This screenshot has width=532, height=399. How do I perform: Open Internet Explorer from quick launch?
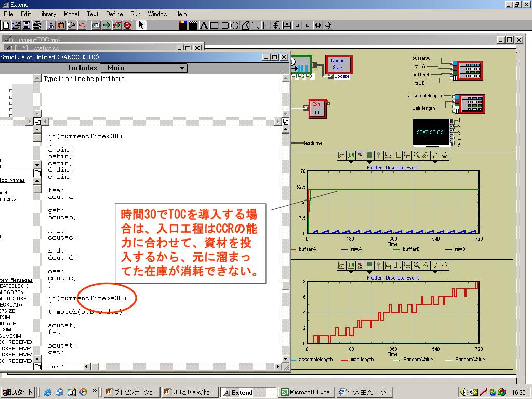pos(47,392)
